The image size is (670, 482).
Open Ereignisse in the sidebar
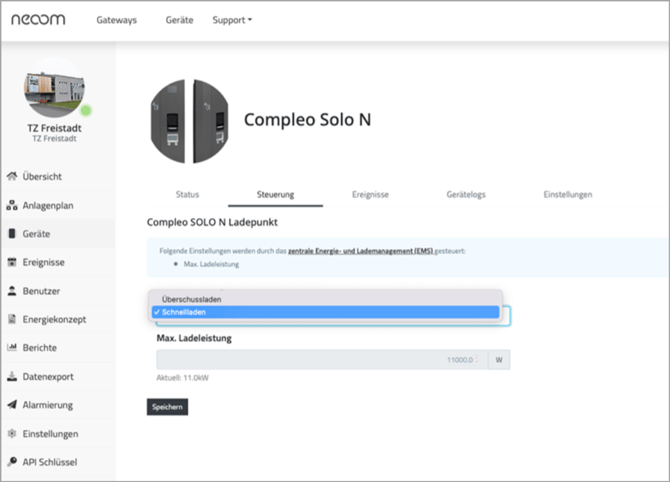[x=44, y=262]
